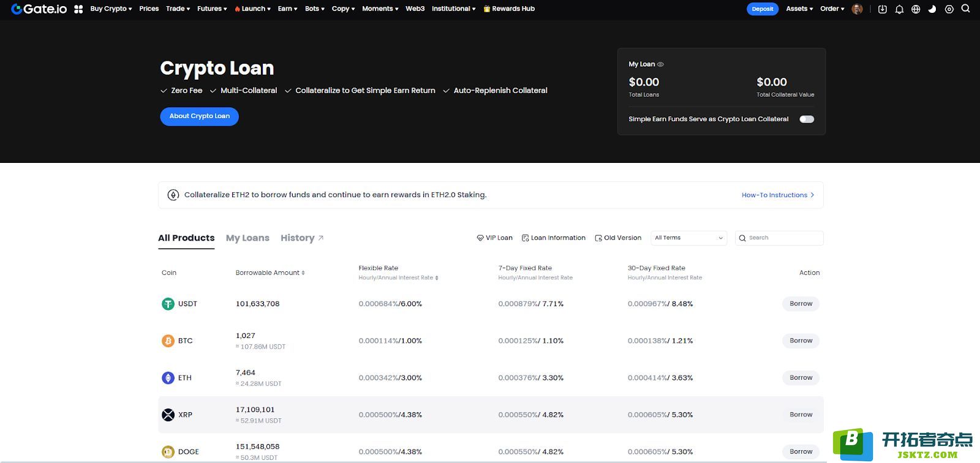This screenshot has height=463, width=980.
Task: Click About Crypto Loan button
Action: [x=200, y=116]
